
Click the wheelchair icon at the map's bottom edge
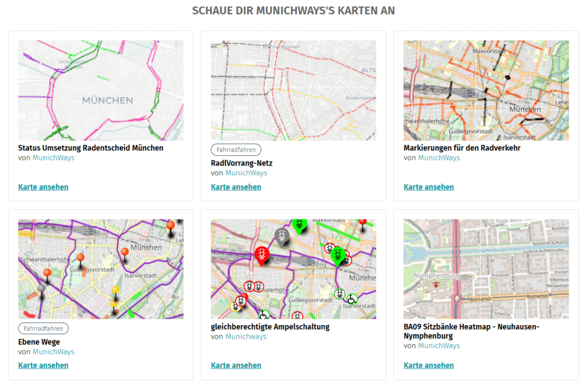pos(264,315)
